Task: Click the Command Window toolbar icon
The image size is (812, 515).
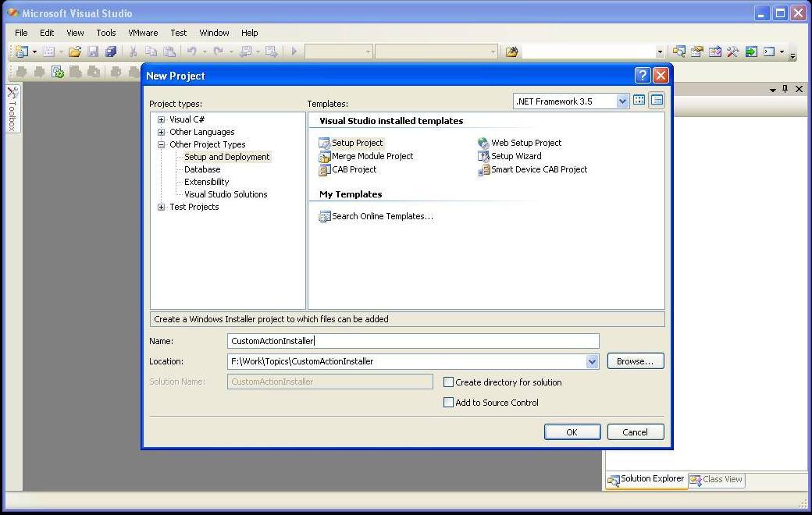Action: 770,51
